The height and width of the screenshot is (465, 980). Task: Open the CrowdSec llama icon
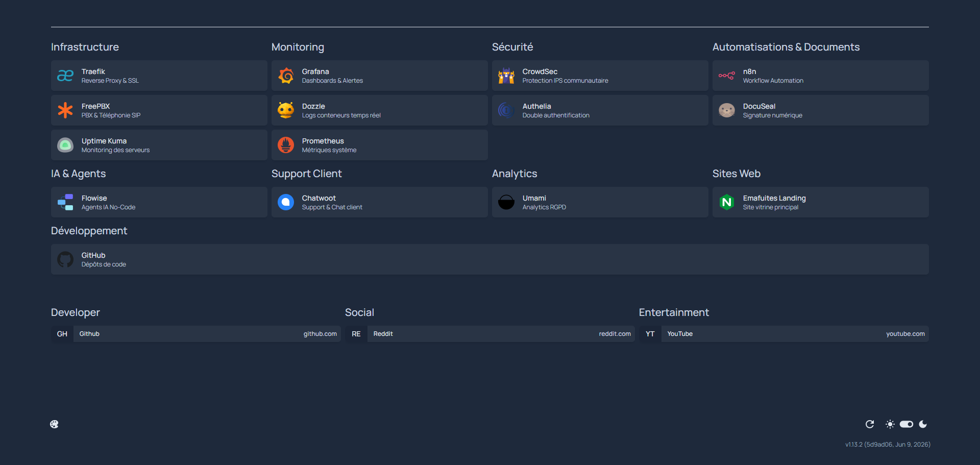[x=506, y=76]
